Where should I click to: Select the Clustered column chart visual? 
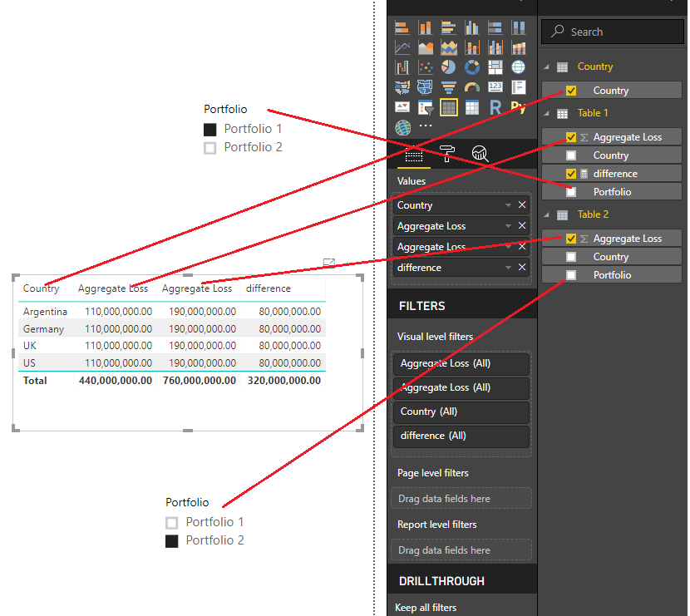tap(471, 27)
